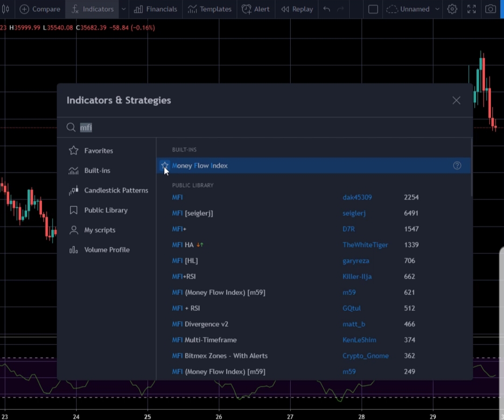Add the built-in Money Flow Index indicator
The image size is (504, 420).
tap(314, 166)
